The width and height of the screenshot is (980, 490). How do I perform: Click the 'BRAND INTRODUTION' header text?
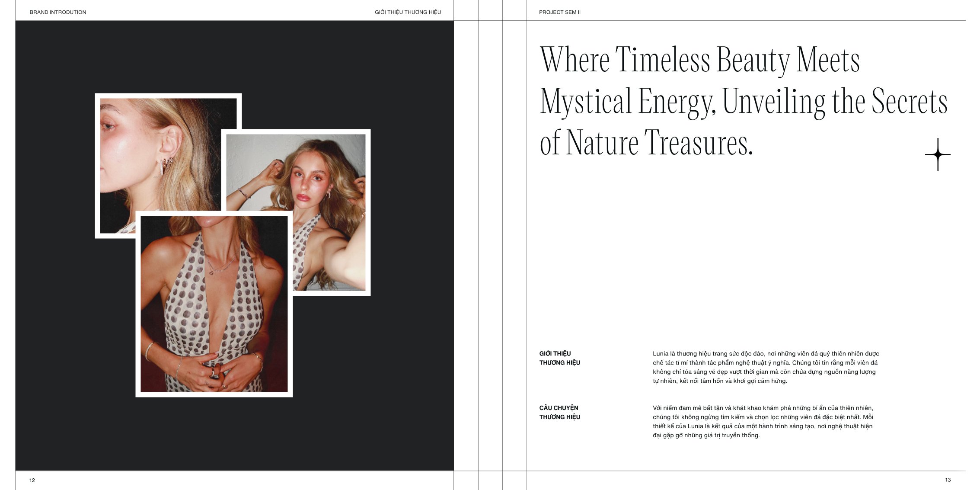58,12
